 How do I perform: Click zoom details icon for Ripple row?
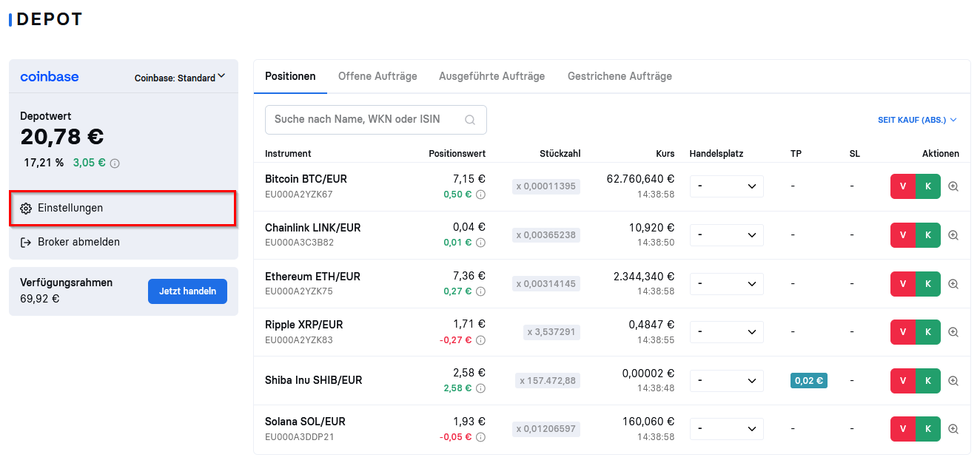[x=953, y=332]
